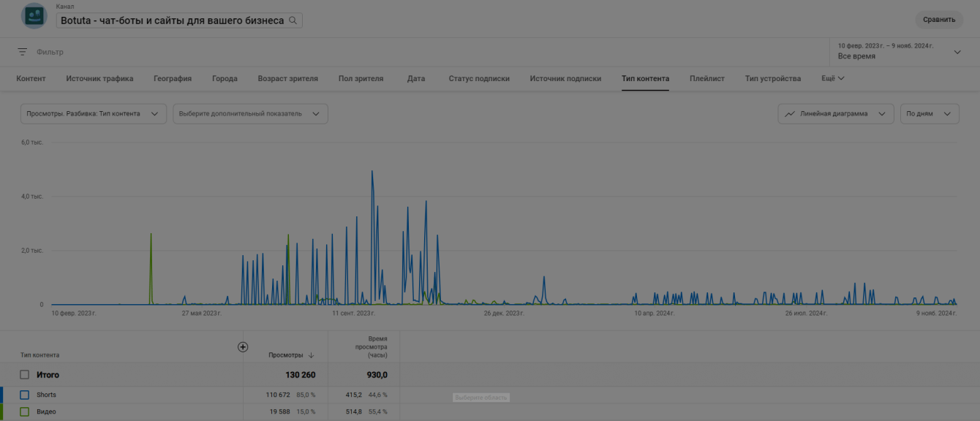This screenshot has height=421, width=980.
Task: Click the highest blue peak on the chart
Action: [372, 172]
